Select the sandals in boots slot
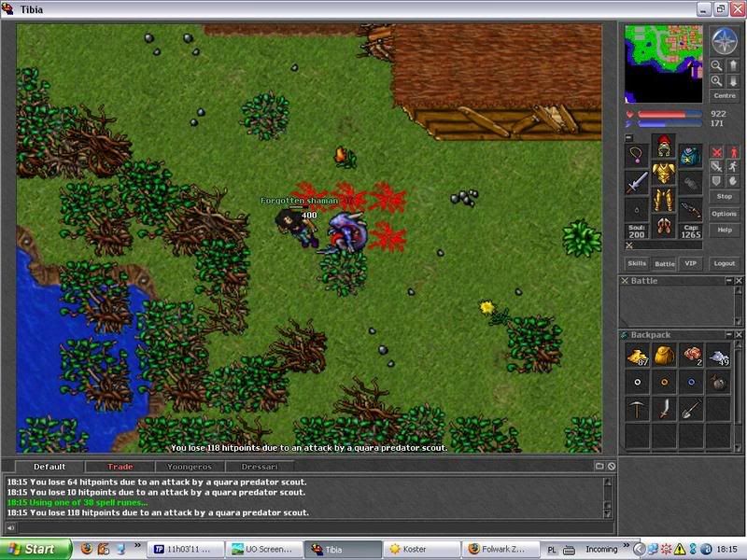This screenshot has width=747, height=560. [664, 226]
